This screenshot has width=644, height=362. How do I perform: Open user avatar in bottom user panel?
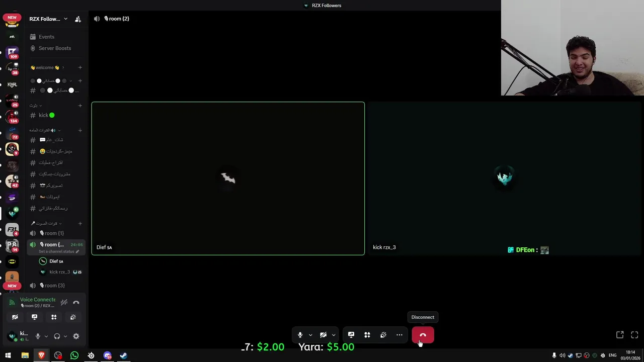pyautogui.click(x=13, y=336)
